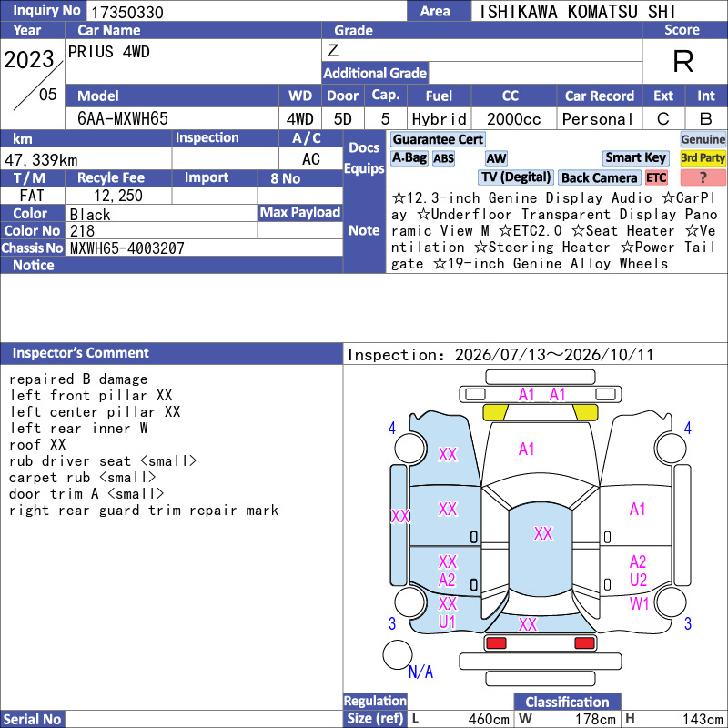This screenshot has width=728, height=728.
Task: Click the fuel value Hybrid
Action: [439, 119]
